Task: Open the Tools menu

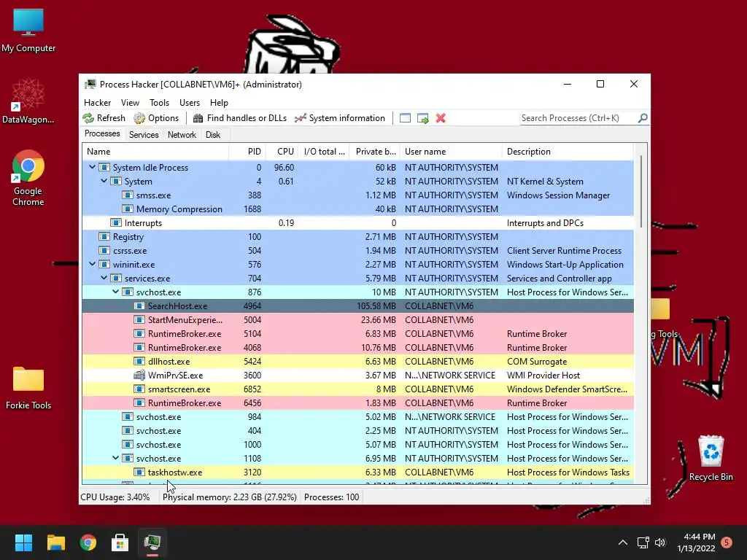Action: [x=159, y=103]
